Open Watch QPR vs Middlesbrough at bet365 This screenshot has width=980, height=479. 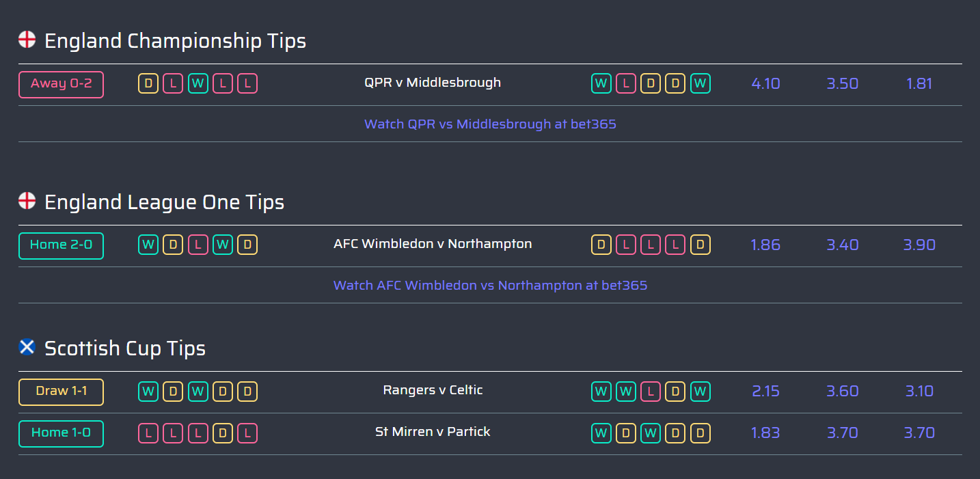[x=490, y=124]
